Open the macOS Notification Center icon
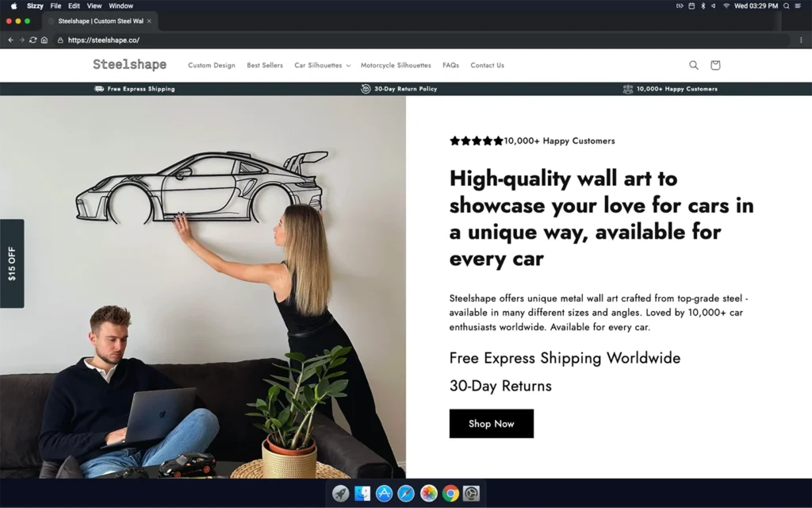Screen dimensions: 812x508 click(798, 6)
